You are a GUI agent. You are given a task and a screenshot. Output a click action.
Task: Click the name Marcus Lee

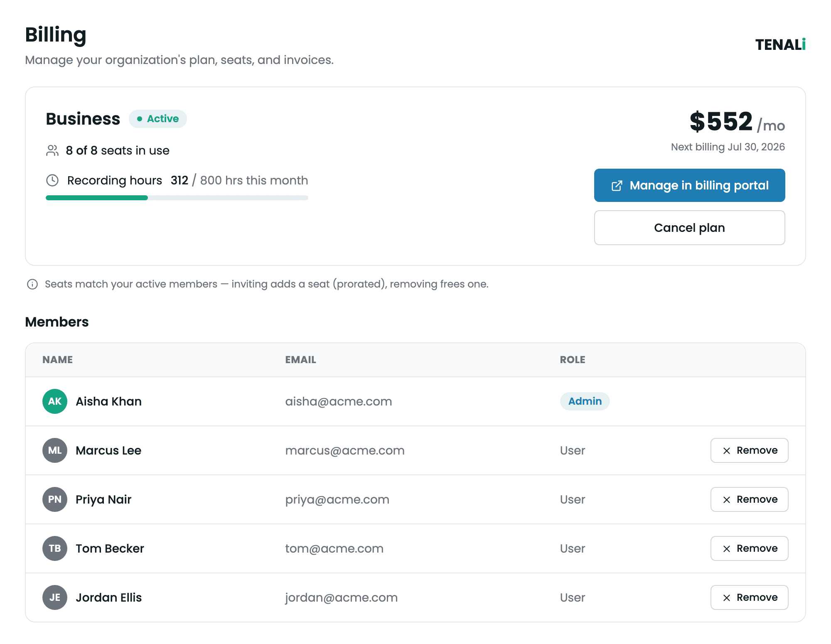pyautogui.click(x=108, y=450)
